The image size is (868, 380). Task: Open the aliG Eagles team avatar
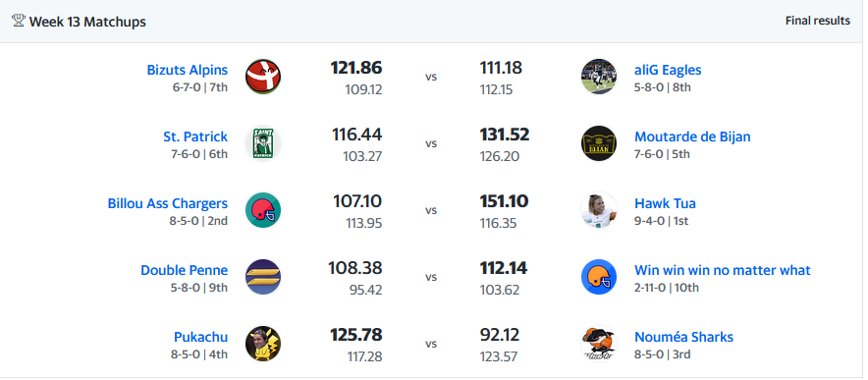[599, 77]
